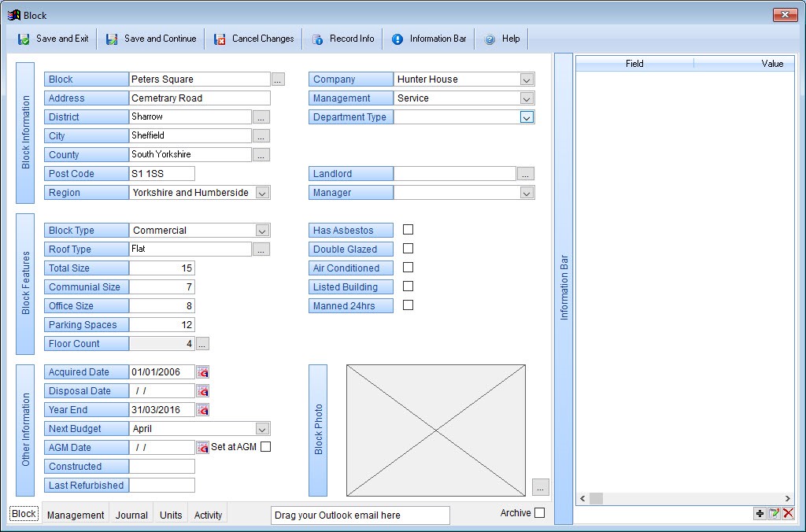Open the Disposal Date calendar picker

[202, 391]
